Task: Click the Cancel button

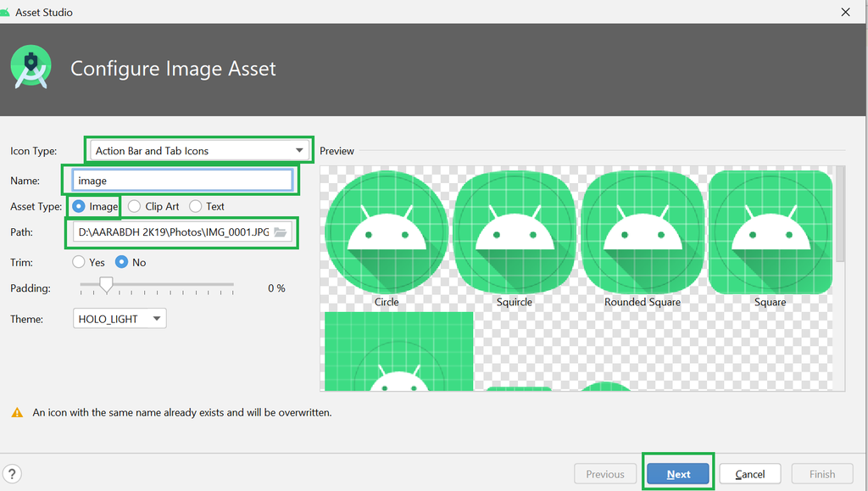Action: click(750, 474)
